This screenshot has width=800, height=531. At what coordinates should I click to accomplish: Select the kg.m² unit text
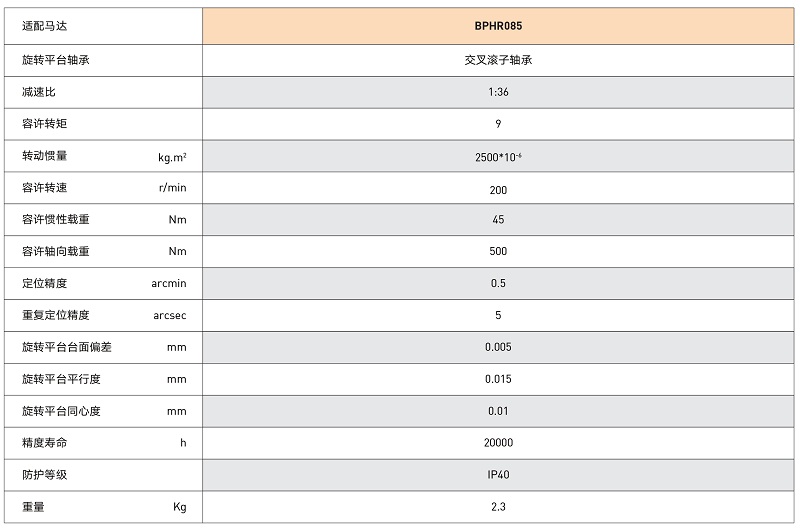coord(171,157)
